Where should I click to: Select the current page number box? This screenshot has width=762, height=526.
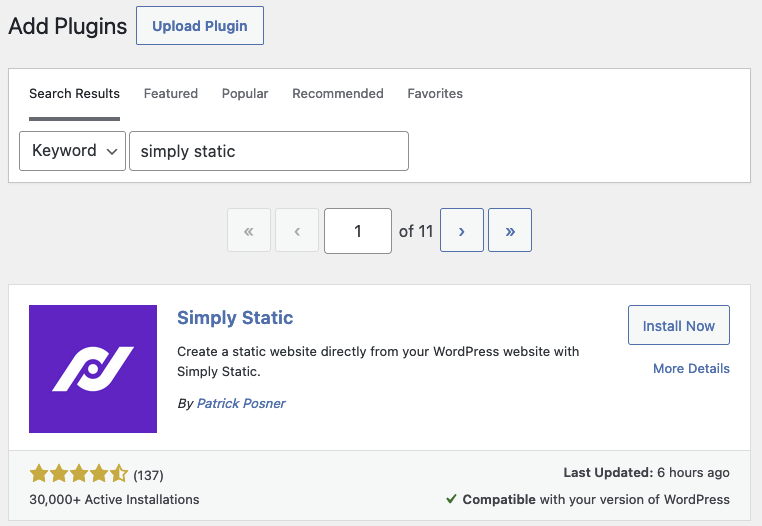pyautogui.click(x=358, y=231)
